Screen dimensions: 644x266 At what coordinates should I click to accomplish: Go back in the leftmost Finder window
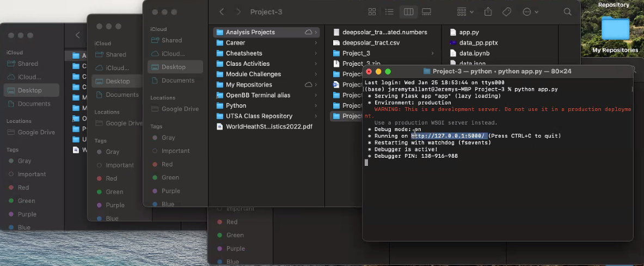coord(78,35)
